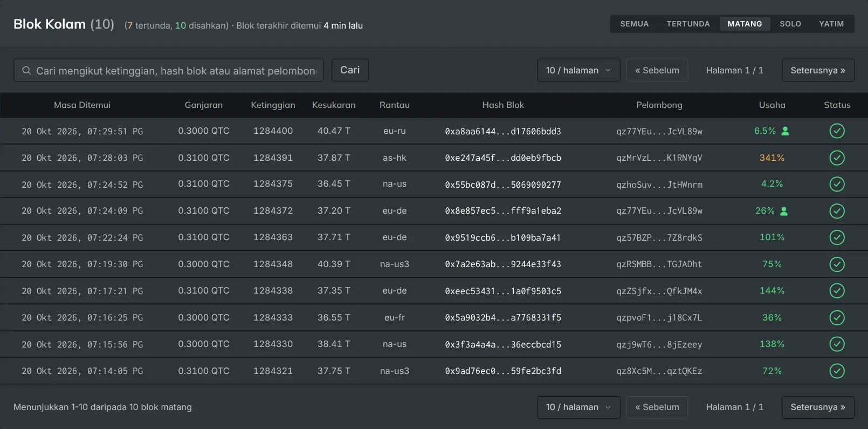The width and height of the screenshot is (868, 429).
Task: Click the top « Sebelum button
Action: pos(657,70)
